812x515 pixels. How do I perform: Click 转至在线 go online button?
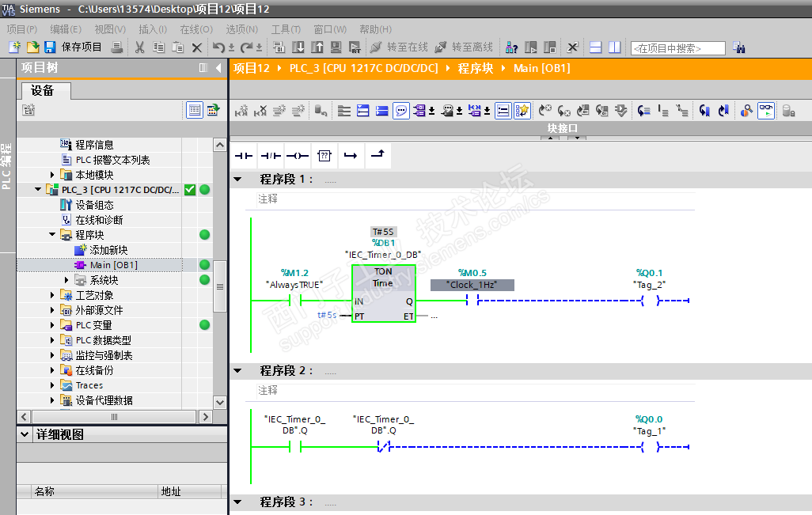click(x=399, y=47)
